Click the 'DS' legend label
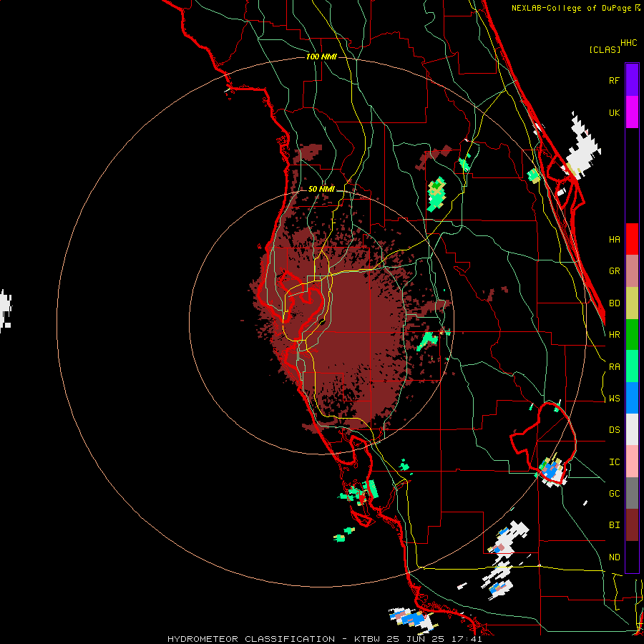 pyautogui.click(x=614, y=430)
